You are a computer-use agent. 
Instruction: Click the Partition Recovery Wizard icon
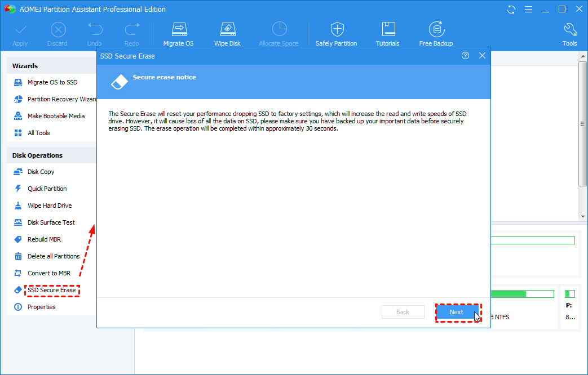point(18,99)
